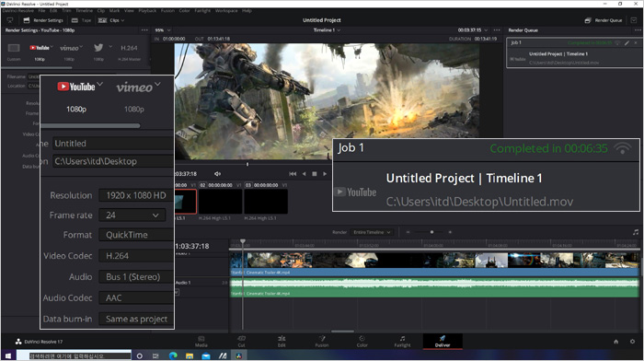Click the Resolution 1920 x 1080 HD field
This screenshot has height=361, width=644.
click(136, 195)
